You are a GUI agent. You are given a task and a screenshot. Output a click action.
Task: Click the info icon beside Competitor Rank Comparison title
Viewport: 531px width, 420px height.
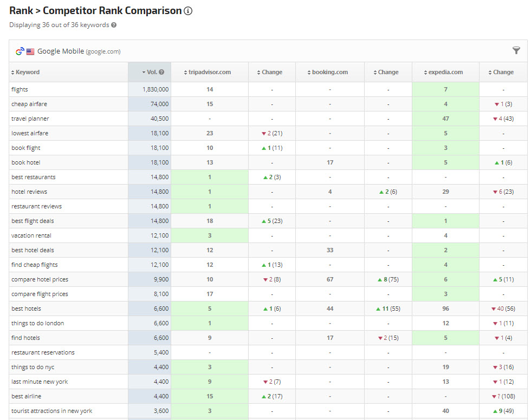click(188, 11)
